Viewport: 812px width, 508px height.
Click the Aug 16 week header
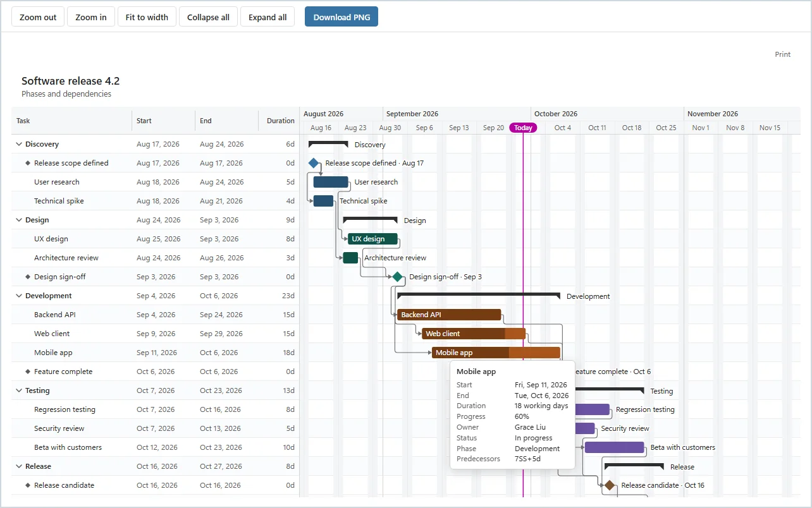tap(321, 128)
